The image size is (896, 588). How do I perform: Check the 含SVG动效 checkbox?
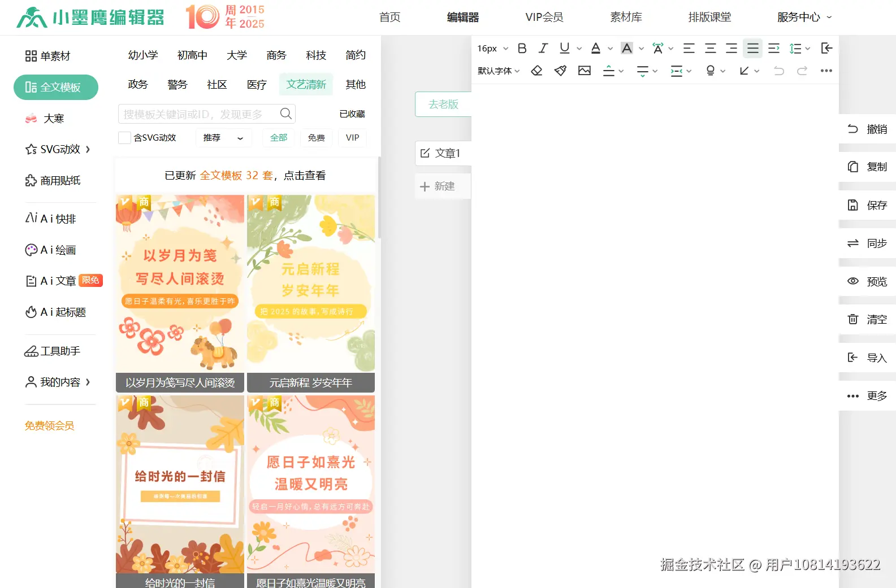click(x=124, y=138)
